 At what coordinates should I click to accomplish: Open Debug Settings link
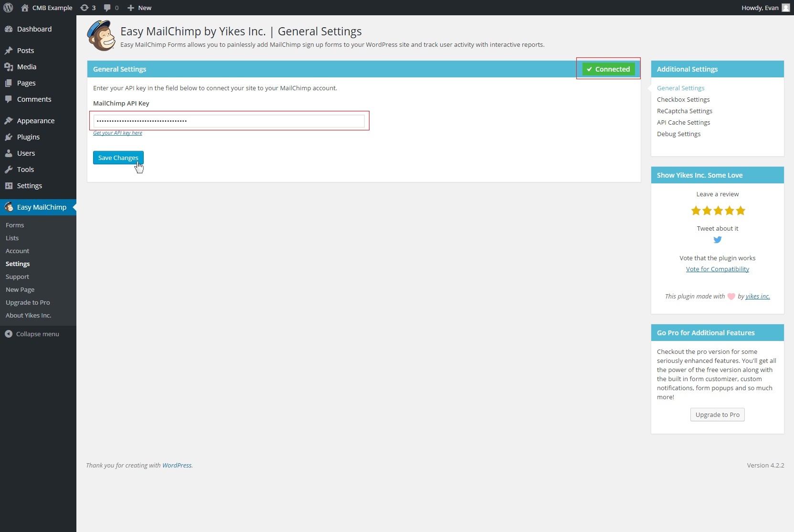pyautogui.click(x=678, y=134)
